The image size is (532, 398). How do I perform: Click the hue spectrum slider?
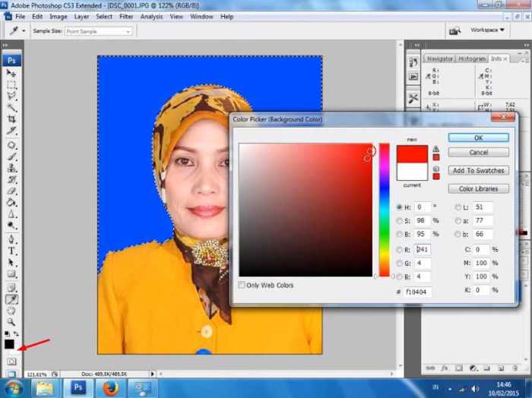point(384,210)
